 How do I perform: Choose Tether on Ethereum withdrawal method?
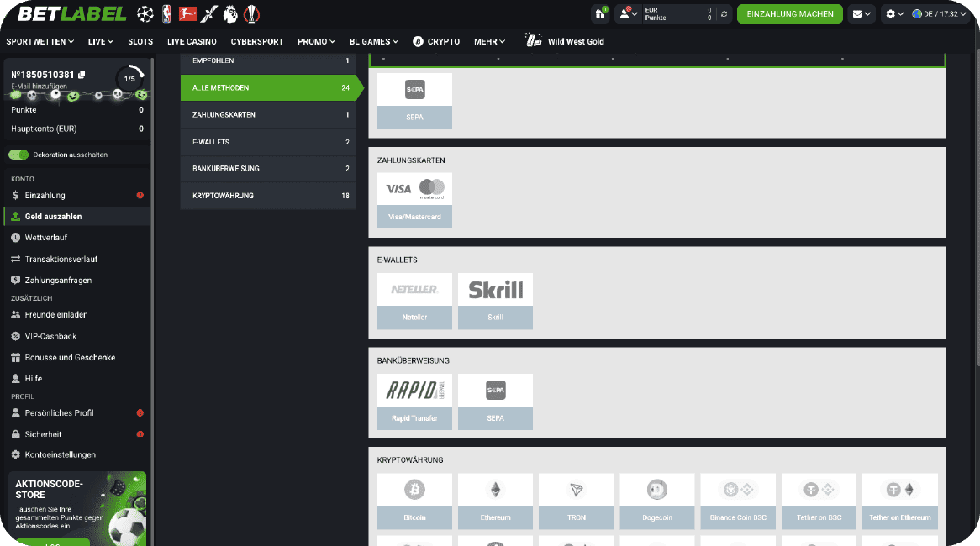[x=900, y=501]
